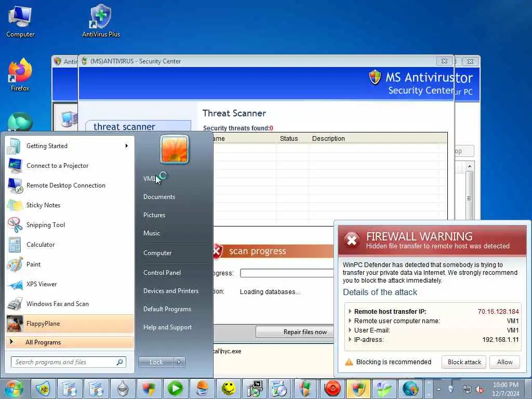The height and width of the screenshot is (399, 532).
Task: Open Help and Support
Action: coord(167,327)
